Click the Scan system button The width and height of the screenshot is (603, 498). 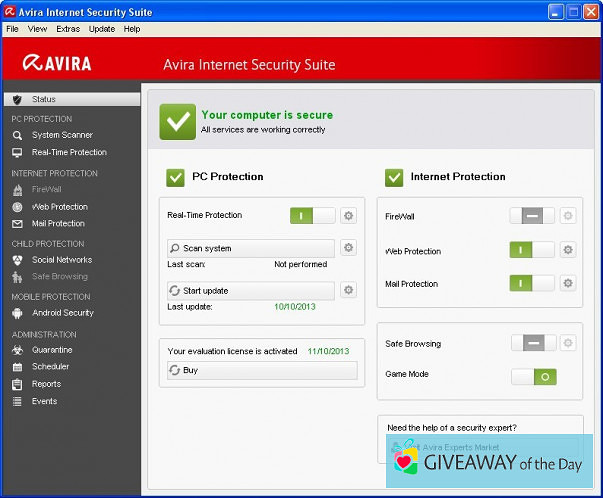tap(250, 248)
